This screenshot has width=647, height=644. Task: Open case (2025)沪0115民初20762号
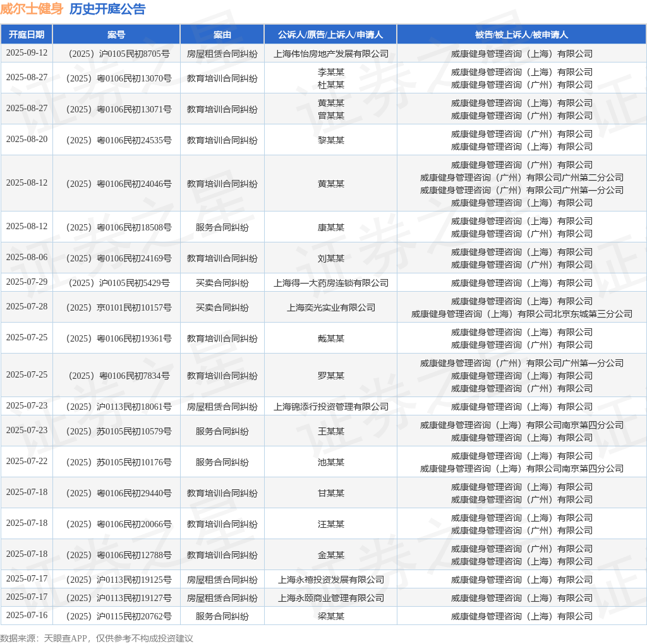pyautogui.click(x=116, y=616)
